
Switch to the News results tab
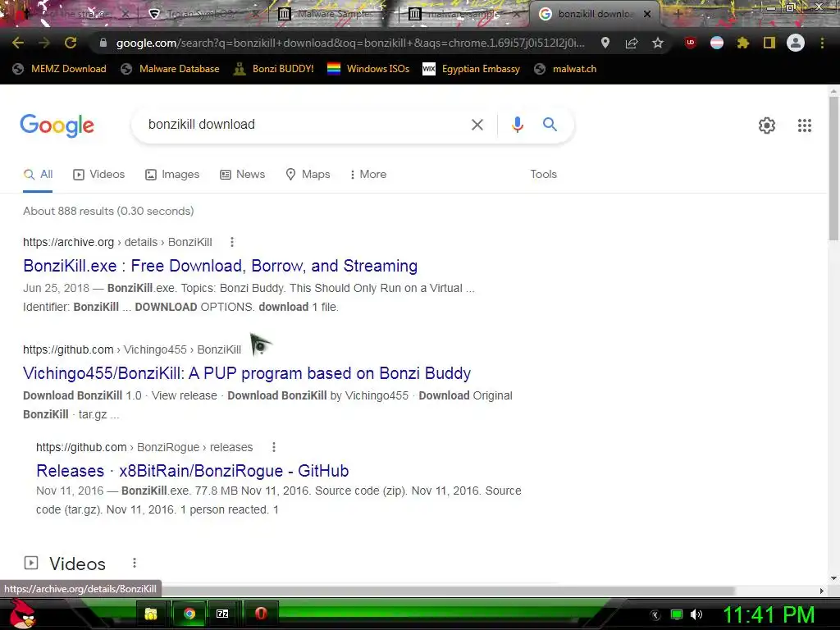pyautogui.click(x=243, y=175)
